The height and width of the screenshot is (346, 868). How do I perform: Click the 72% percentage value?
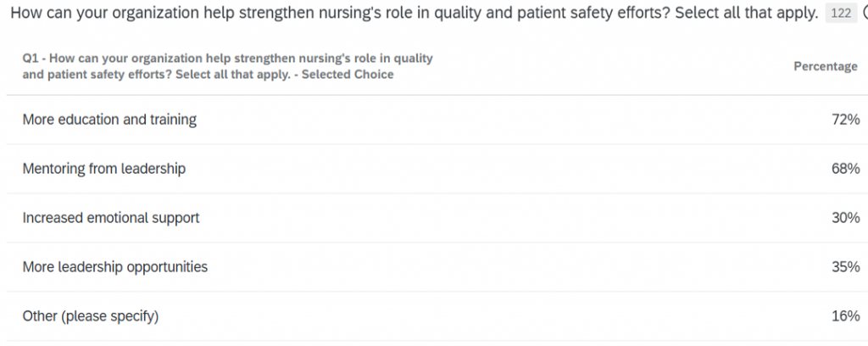[845, 120]
